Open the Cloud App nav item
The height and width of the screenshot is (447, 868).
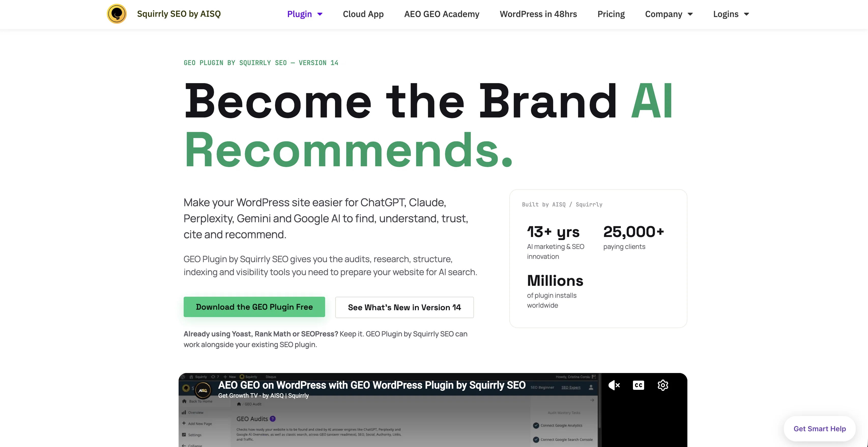(363, 14)
